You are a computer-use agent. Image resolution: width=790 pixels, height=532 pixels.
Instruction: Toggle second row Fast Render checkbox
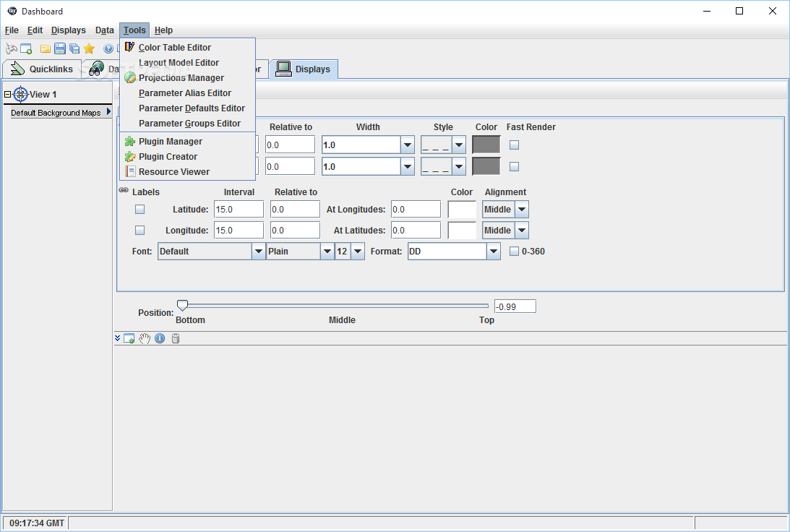[514, 167]
